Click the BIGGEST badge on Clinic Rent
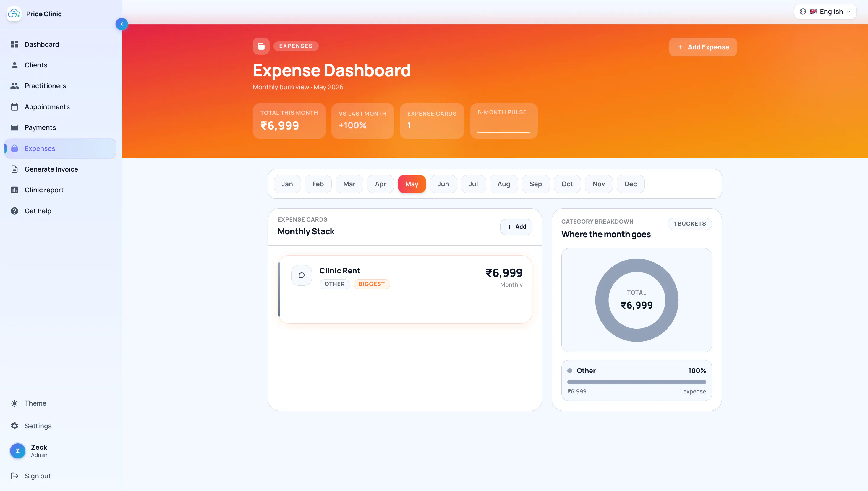The width and height of the screenshot is (868, 491). click(x=372, y=284)
